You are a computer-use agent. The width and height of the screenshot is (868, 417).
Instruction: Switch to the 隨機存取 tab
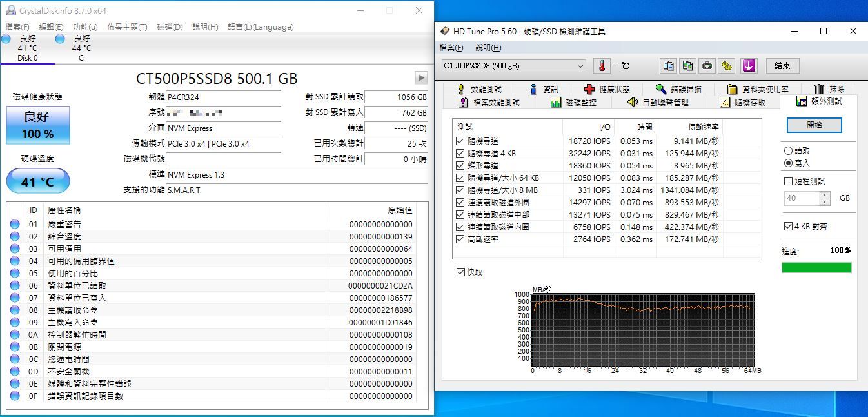[x=743, y=102]
